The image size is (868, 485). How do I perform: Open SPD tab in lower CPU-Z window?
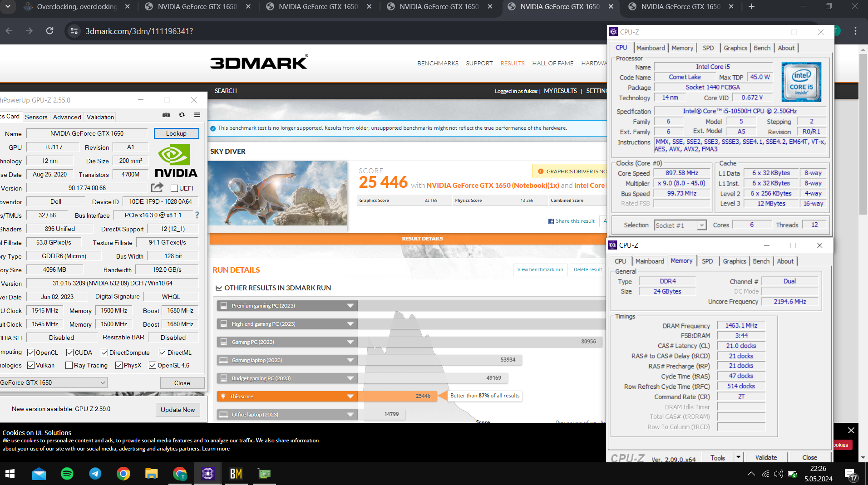(x=707, y=261)
